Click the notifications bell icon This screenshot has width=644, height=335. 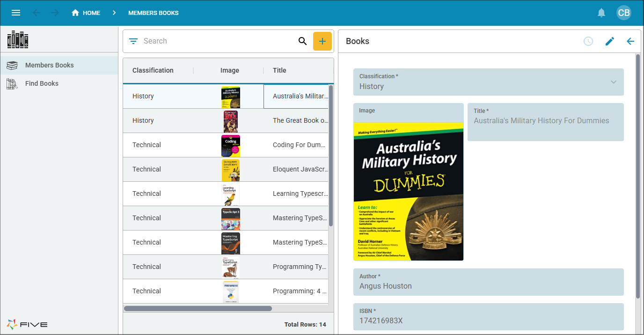click(601, 13)
